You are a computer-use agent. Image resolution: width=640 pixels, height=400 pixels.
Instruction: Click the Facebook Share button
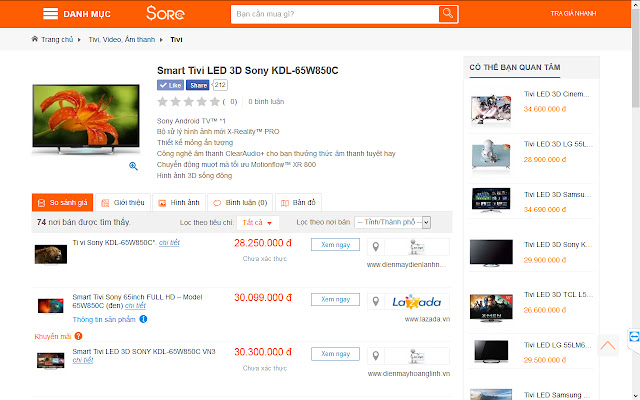[x=198, y=85]
